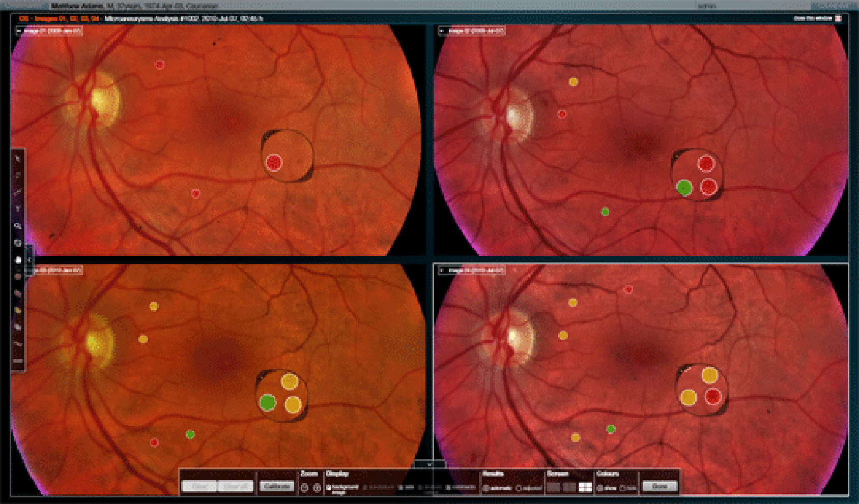Viewport: 859px width, 504px height.
Task: Select the yellow marker tool in left toolbar
Action: (18, 310)
